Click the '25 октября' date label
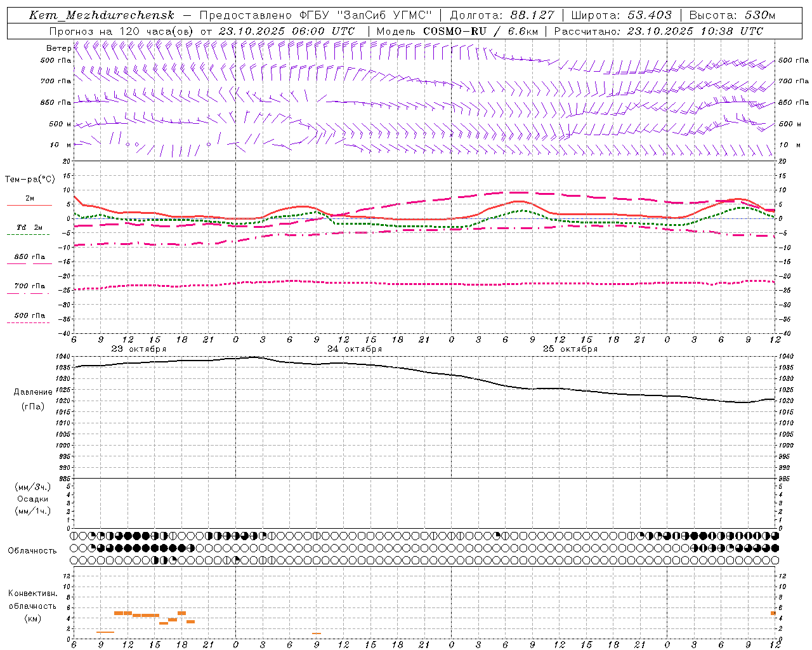 [570, 349]
